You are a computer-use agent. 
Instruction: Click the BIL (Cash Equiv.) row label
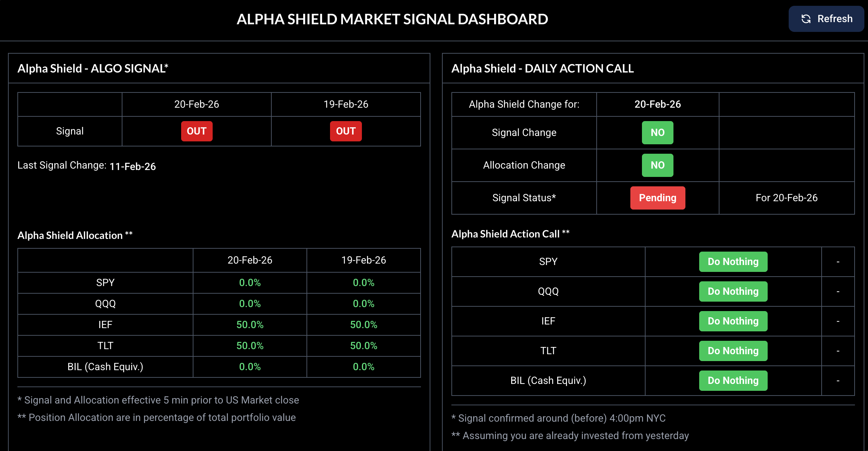[105, 367]
